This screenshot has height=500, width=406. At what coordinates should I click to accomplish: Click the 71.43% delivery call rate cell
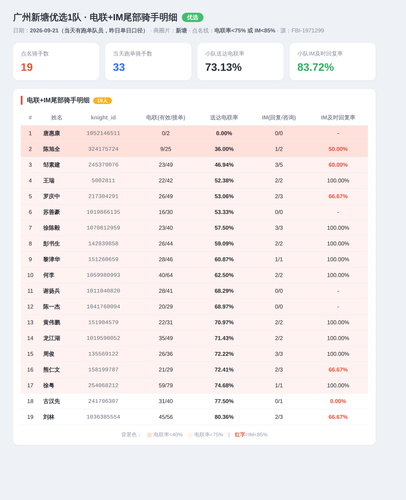tap(224, 338)
